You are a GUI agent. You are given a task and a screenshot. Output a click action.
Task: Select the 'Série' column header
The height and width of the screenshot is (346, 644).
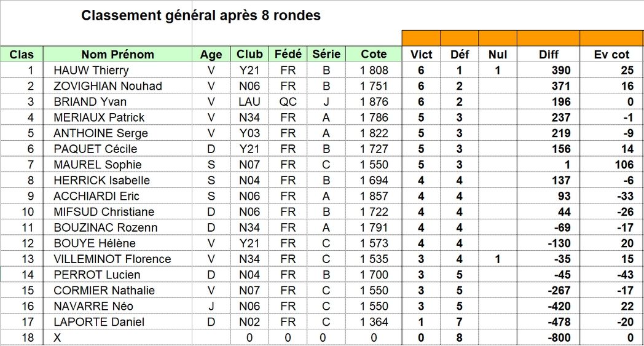pos(326,54)
